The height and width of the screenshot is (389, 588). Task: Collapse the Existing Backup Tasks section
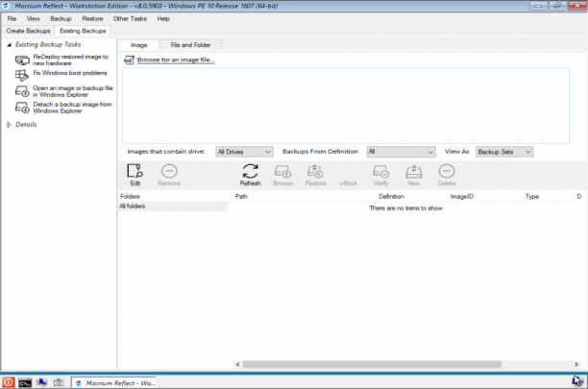9,45
